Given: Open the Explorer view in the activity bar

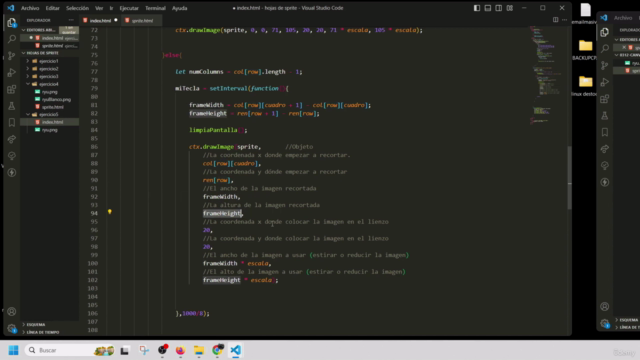Looking at the screenshot, I should point(11,22).
